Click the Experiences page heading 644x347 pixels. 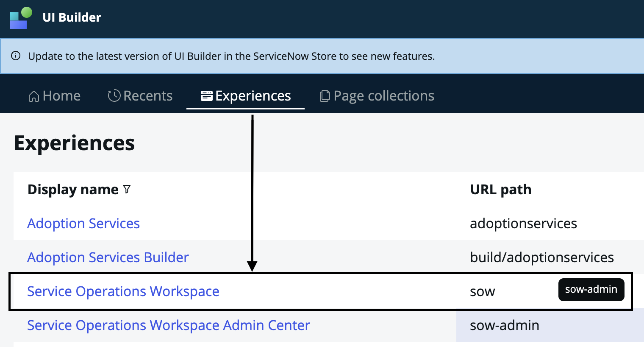click(x=75, y=143)
